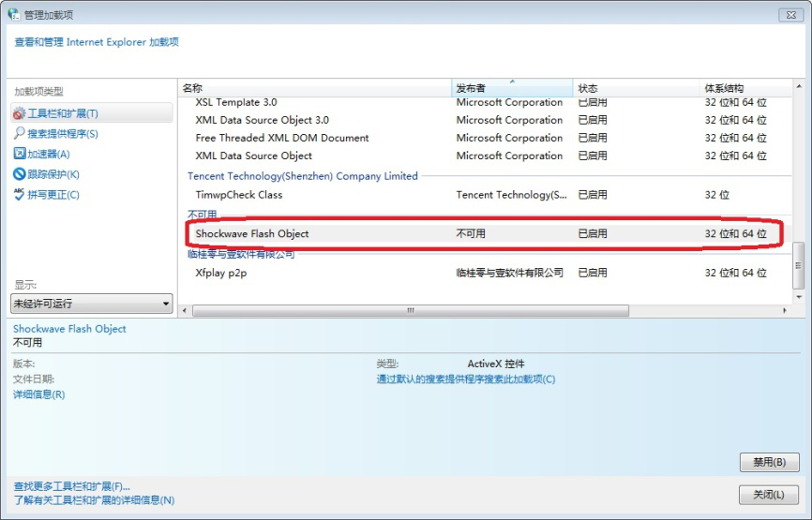Select the XSL Template 3.0 row
812x520 pixels.
click(x=486, y=102)
